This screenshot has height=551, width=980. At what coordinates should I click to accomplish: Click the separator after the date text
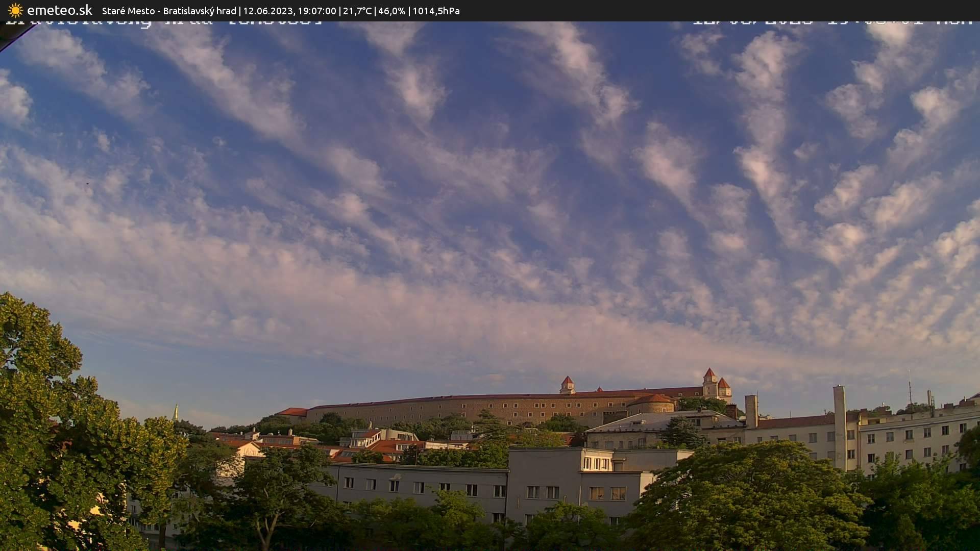341,11
